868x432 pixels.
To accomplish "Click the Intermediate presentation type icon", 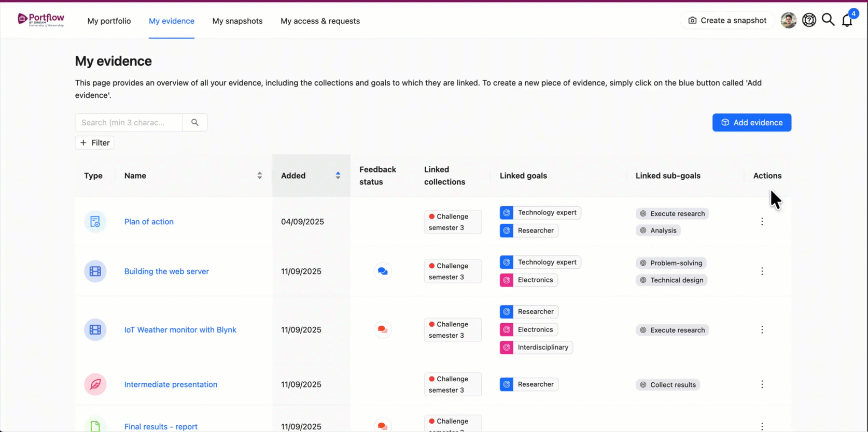I will pos(95,384).
